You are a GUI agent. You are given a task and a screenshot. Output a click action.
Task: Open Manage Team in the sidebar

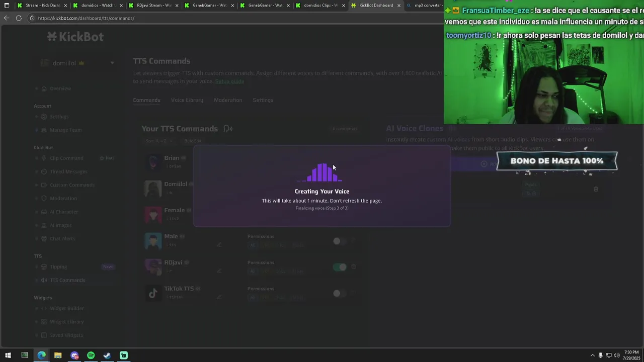[x=65, y=130]
